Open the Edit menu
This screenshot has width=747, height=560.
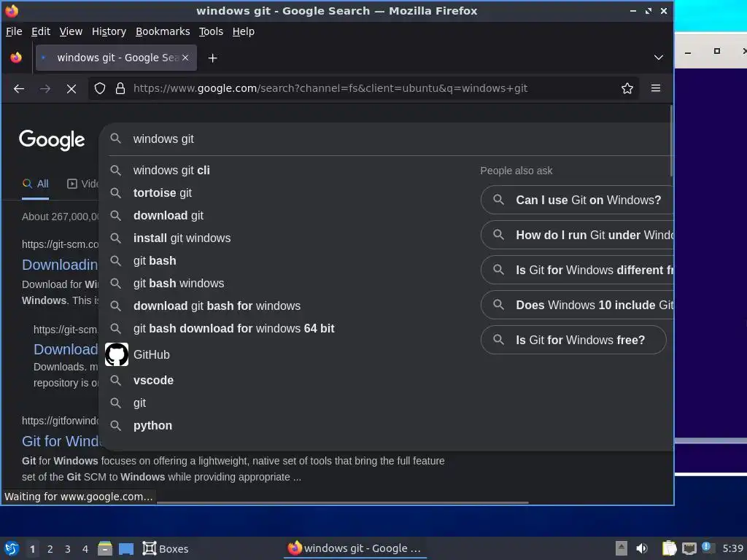41,31
